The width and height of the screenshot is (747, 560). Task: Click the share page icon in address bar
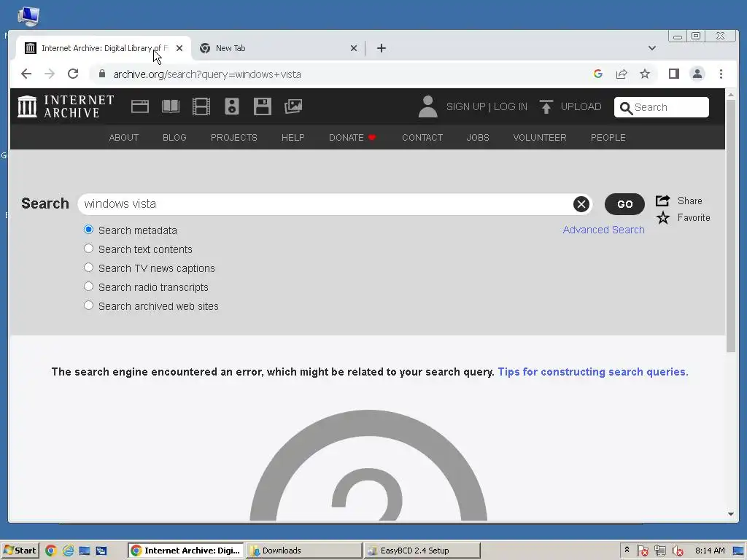click(622, 74)
